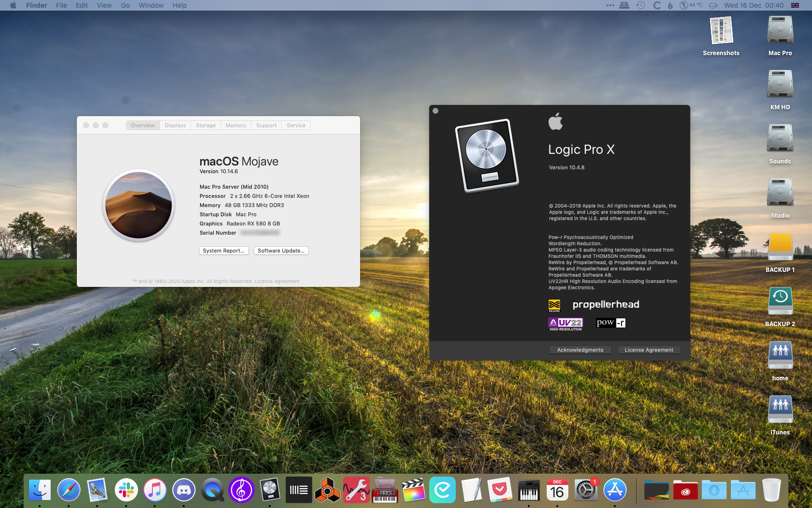Screen dimensions: 812x508
Task: Open Finder from the Dock
Action: (x=40, y=490)
